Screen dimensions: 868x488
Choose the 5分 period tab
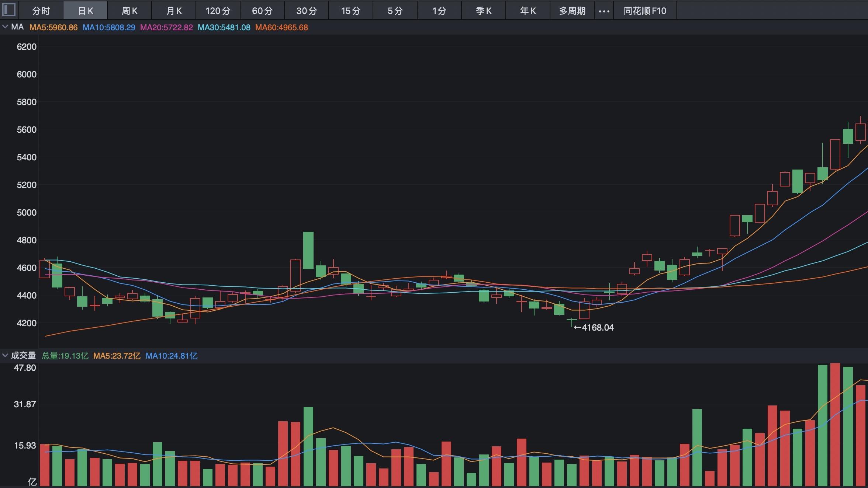click(395, 10)
